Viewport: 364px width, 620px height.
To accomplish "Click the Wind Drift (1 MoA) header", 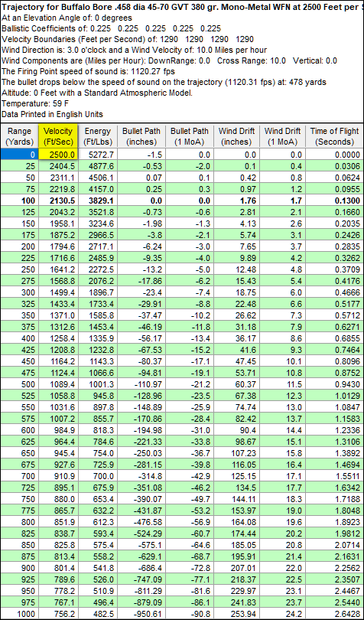I will pyautogui.click(x=283, y=136).
